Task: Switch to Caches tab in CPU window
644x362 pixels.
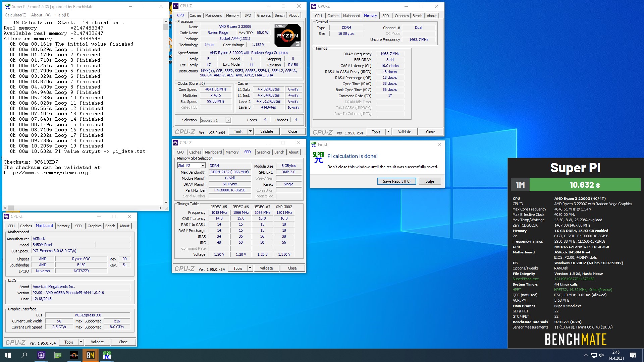Action: tap(195, 15)
